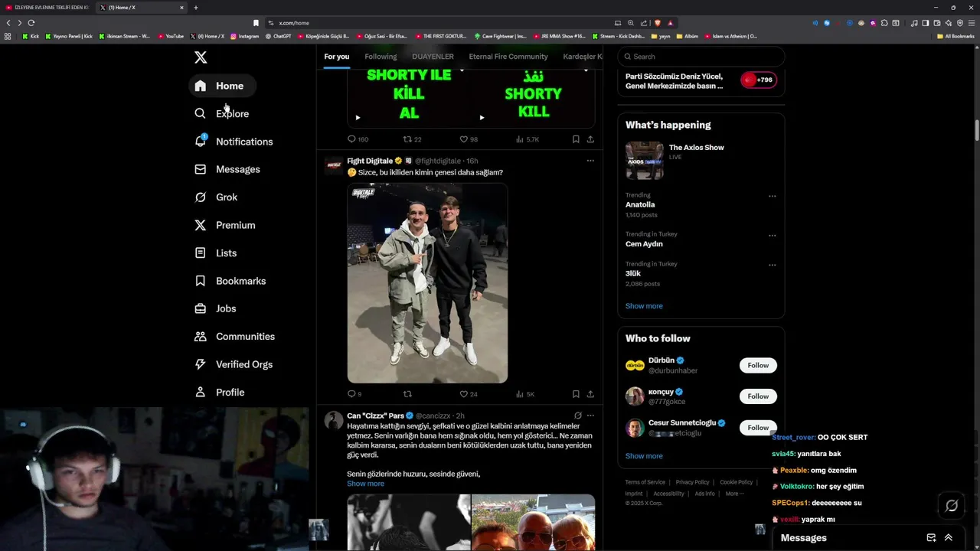The image size is (980, 551).
Task: Click the Bookmarks icon in sidebar
Action: [200, 281]
